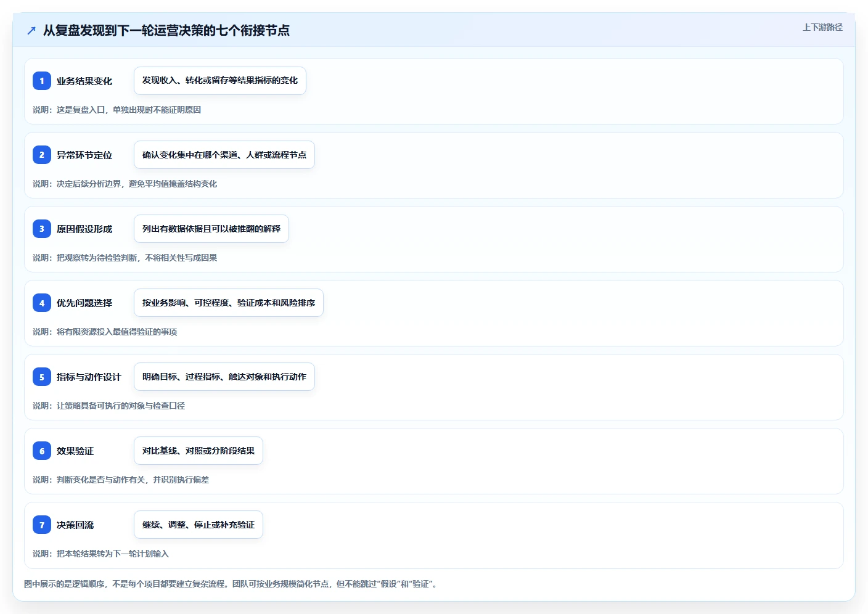Image resolution: width=868 pixels, height=614 pixels.
Task: Click the 列出有数据依据且可以被推翻的解释 box
Action: click(x=211, y=229)
